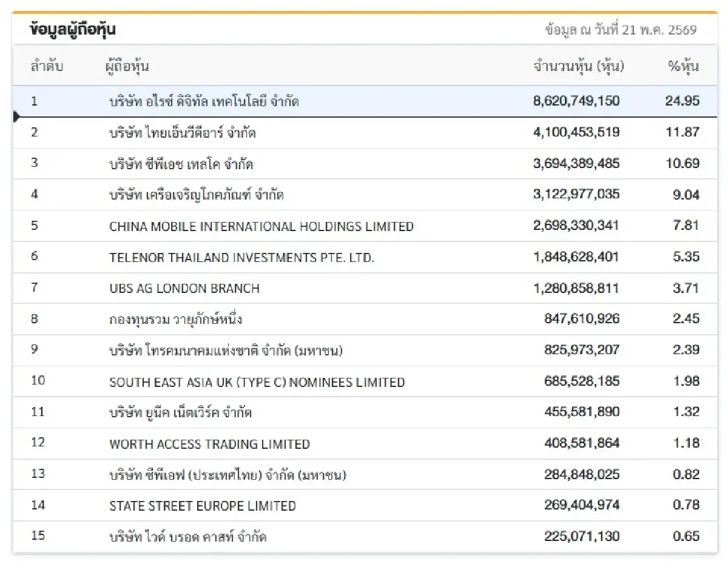Click the จำนวนหุ้น (หุ้น) column header
Viewport: 728px width, 561px height.
click(x=579, y=66)
